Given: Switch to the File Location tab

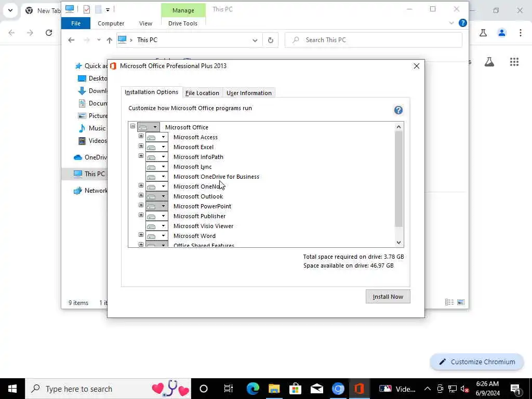Looking at the screenshot, I should (x=202, y=93).
